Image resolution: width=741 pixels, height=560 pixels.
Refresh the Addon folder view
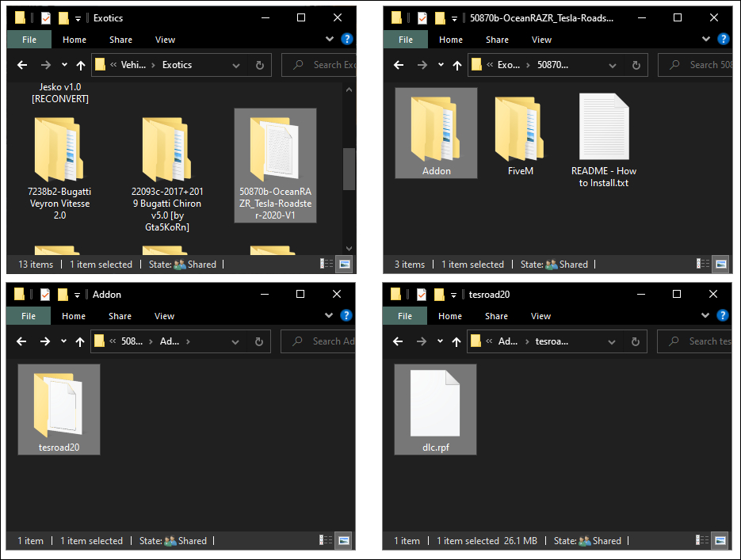coord(258,341)
